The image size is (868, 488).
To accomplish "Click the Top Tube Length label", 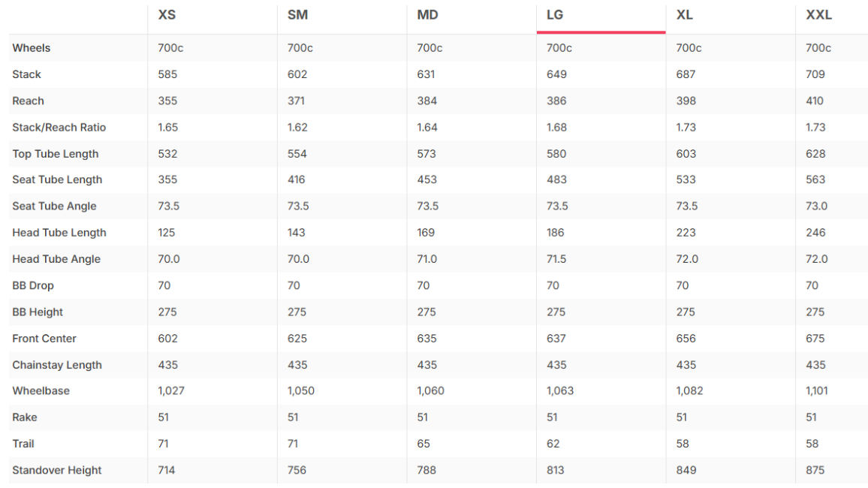I will pos(56,154).
